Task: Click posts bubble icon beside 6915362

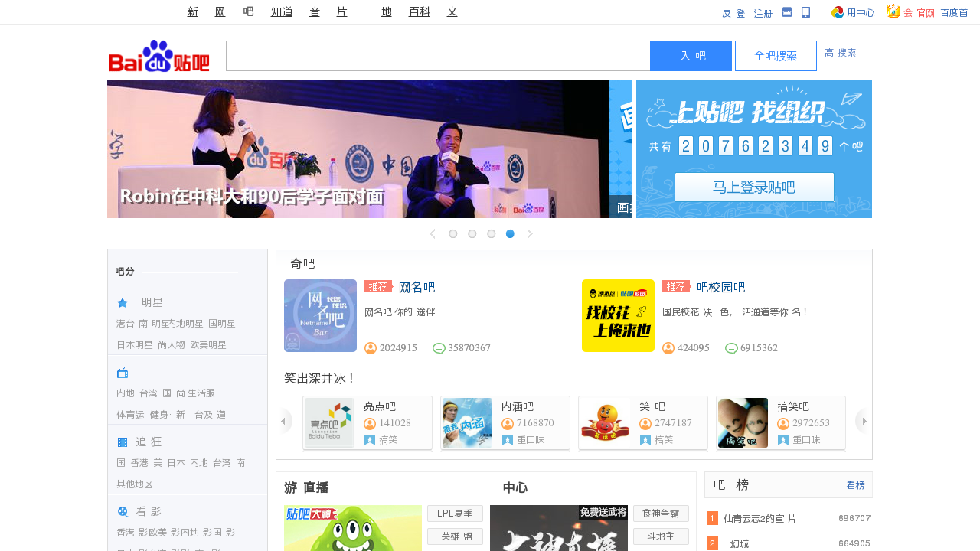Action: [731, 348]
